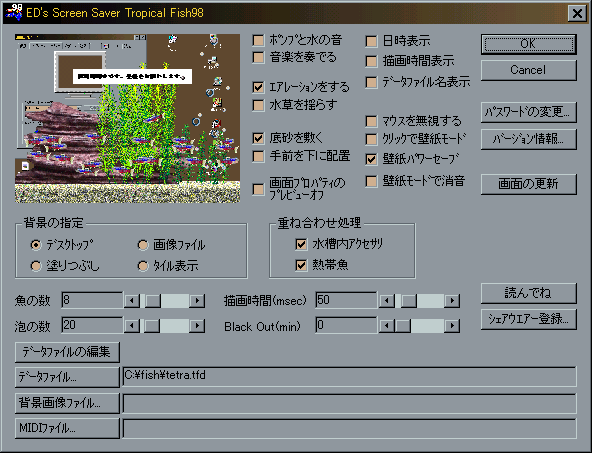Click 画面の更新 button

click(x=529, y=184)
